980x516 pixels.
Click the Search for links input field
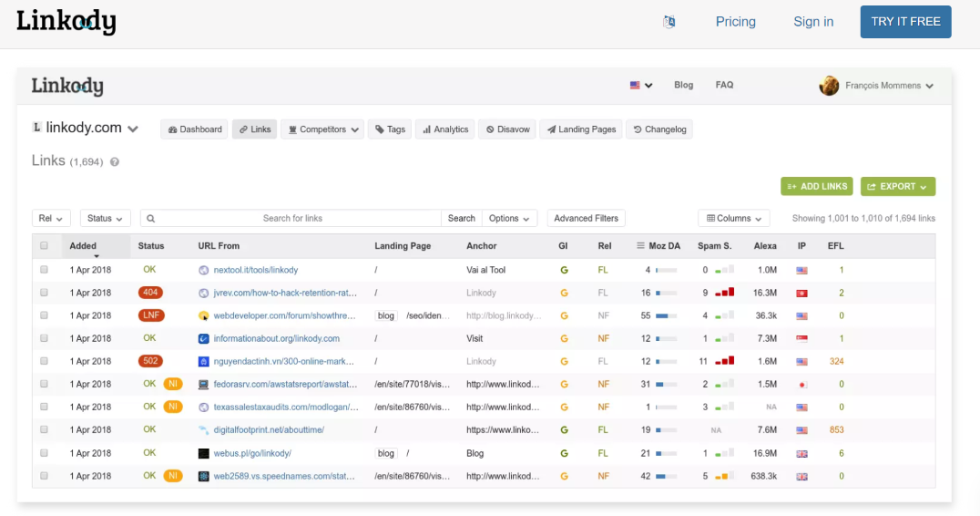tap(291, 219)
